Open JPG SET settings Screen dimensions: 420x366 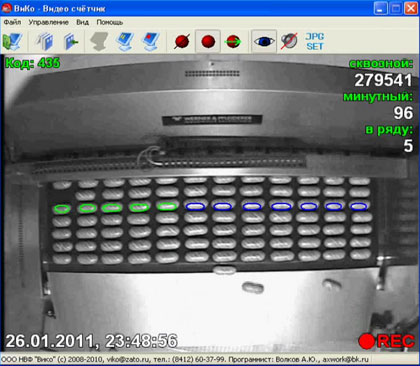[x=315, y=41]
